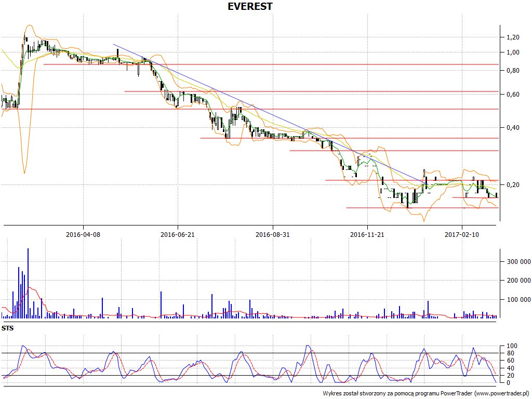Click the 200 000 volume axis label

518,280
